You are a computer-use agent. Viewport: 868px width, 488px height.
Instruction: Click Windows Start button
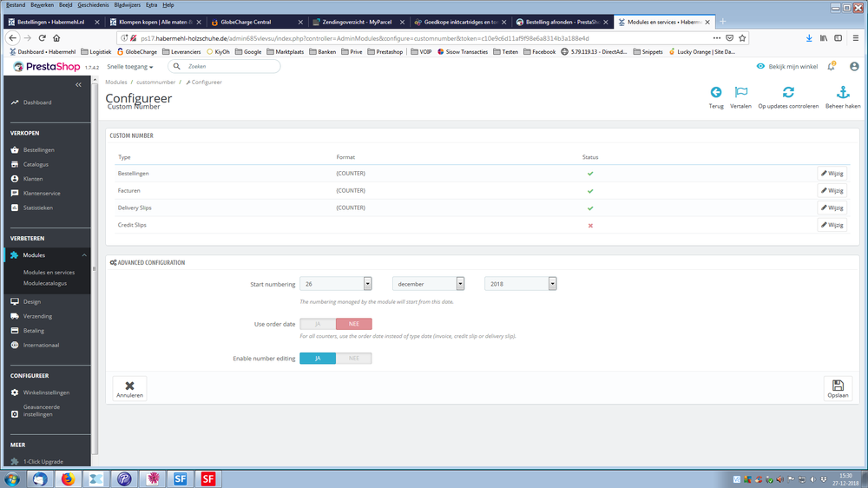[11, 478]
